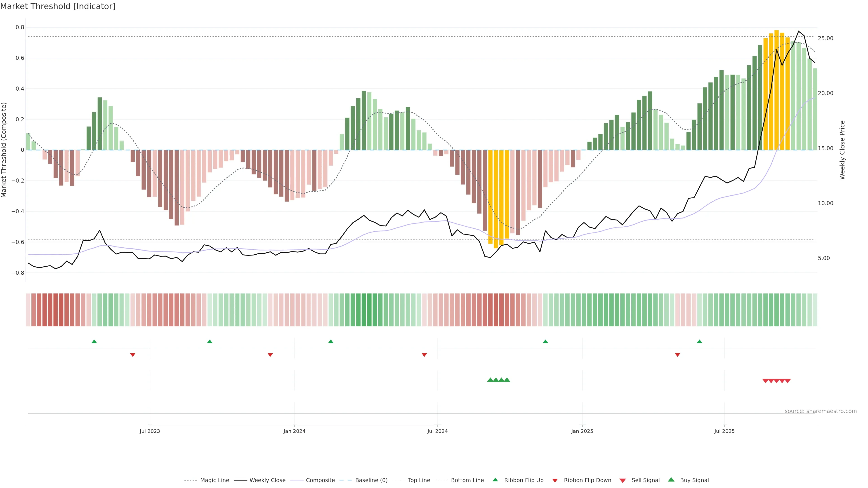868x488 pixels.
Task: Click the Sell Signal legend triangle icon
Action: coord(622,481)
